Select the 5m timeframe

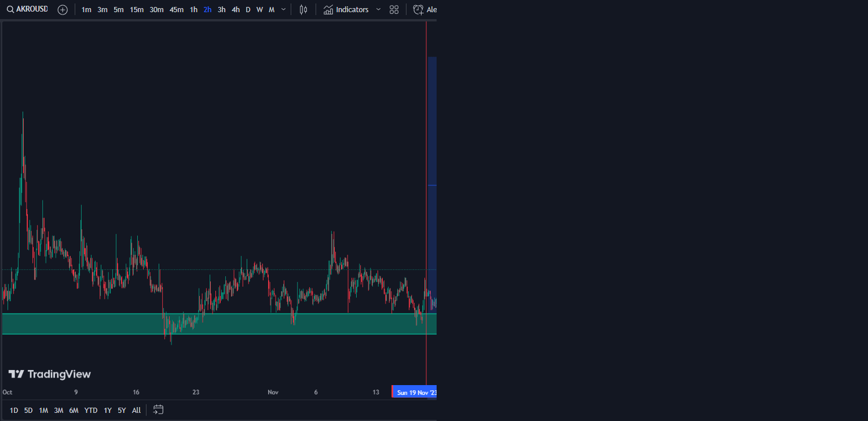pos(119,10)
